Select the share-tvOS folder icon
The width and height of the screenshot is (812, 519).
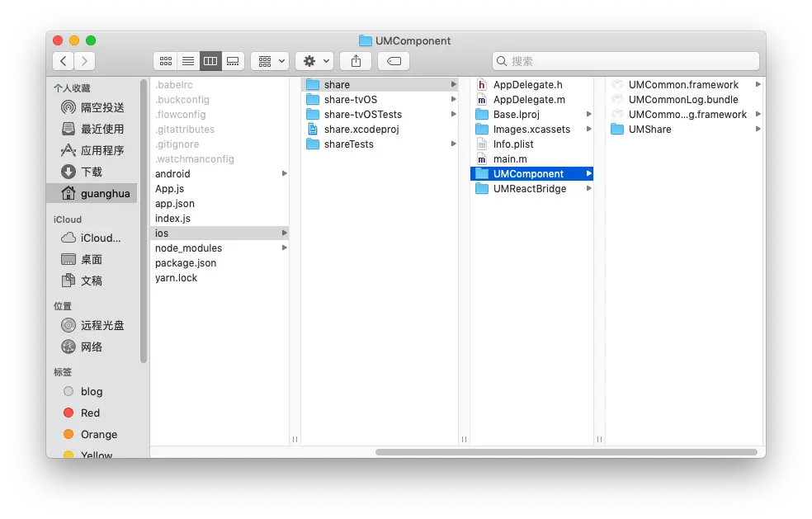[313, 100]
